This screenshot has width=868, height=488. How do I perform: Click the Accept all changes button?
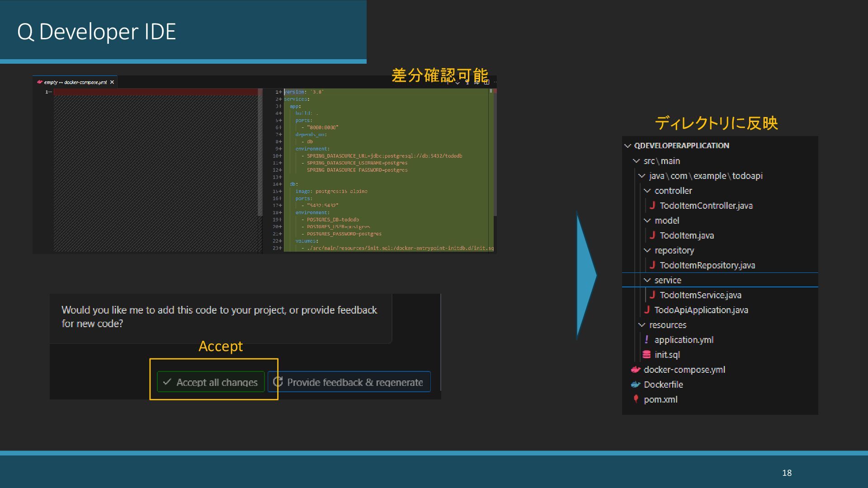point(211,382)
